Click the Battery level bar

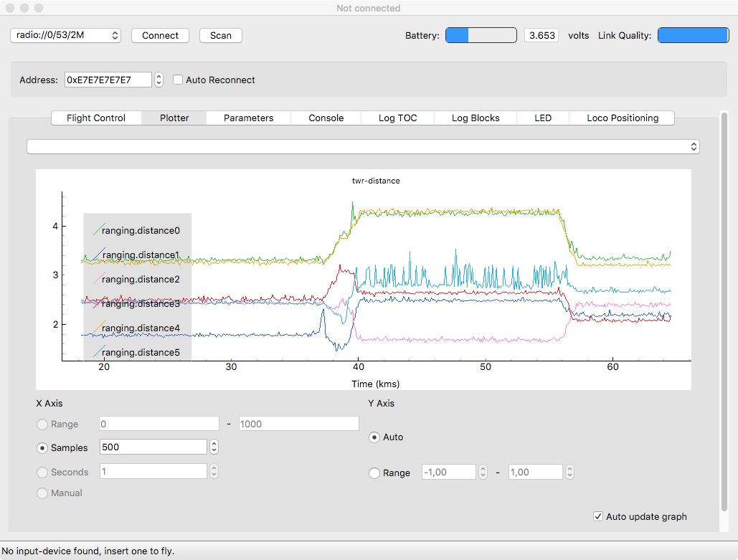coord(481,35)
